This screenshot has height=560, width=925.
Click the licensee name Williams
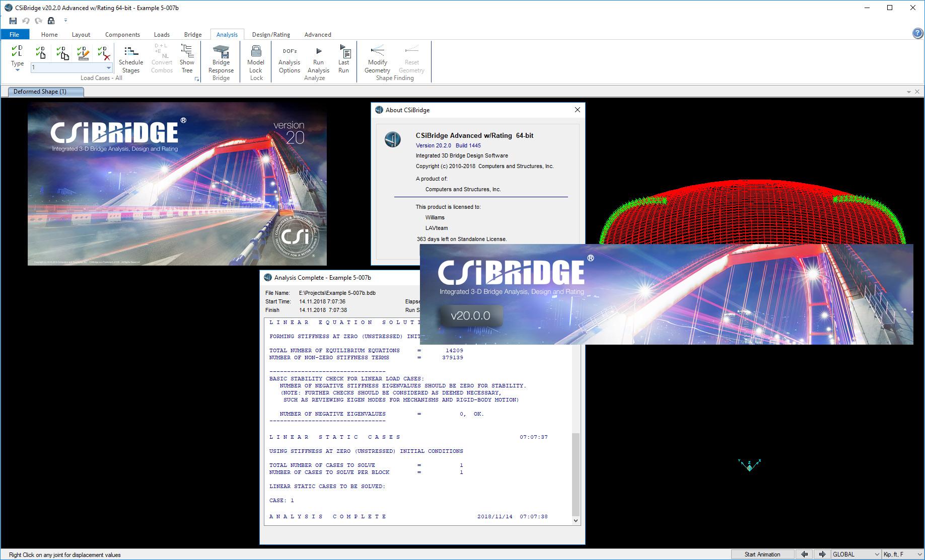435,217
